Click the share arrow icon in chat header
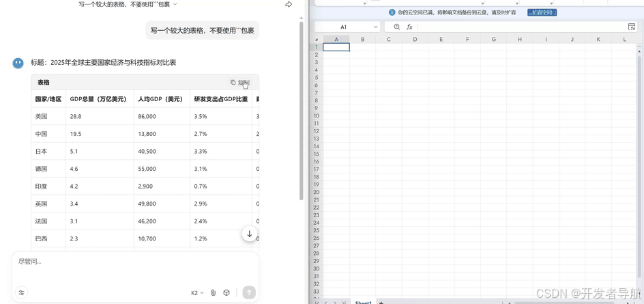Viewport: 644px width, 304px height. tap(289, 4)
